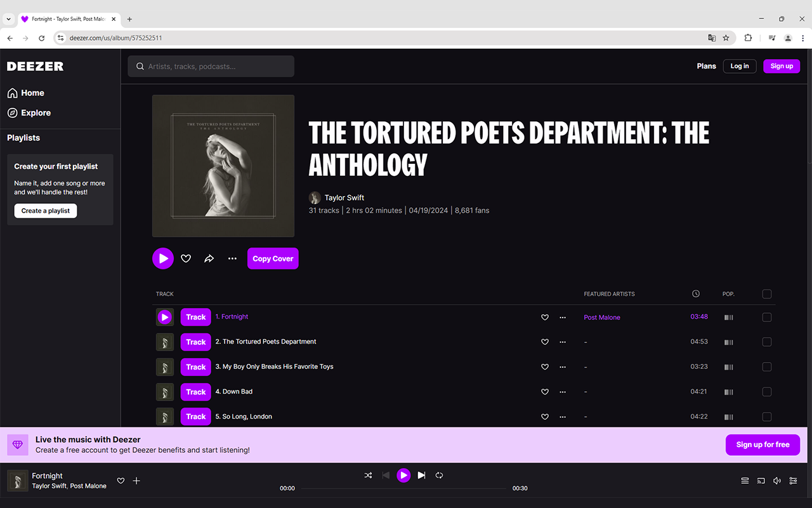Like the Down Bad track
The height and width of the screenshot is (508, 812).
545,392
